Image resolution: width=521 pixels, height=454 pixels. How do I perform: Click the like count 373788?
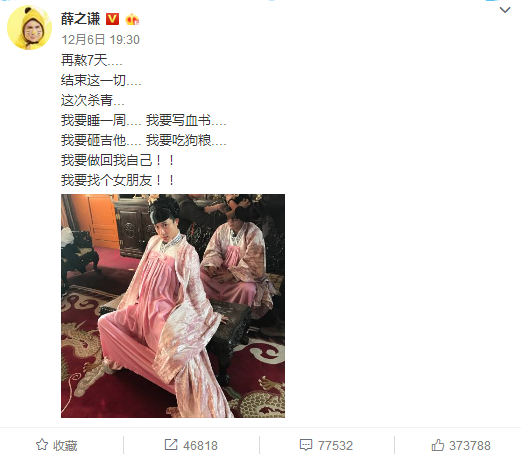pos(470,445)
